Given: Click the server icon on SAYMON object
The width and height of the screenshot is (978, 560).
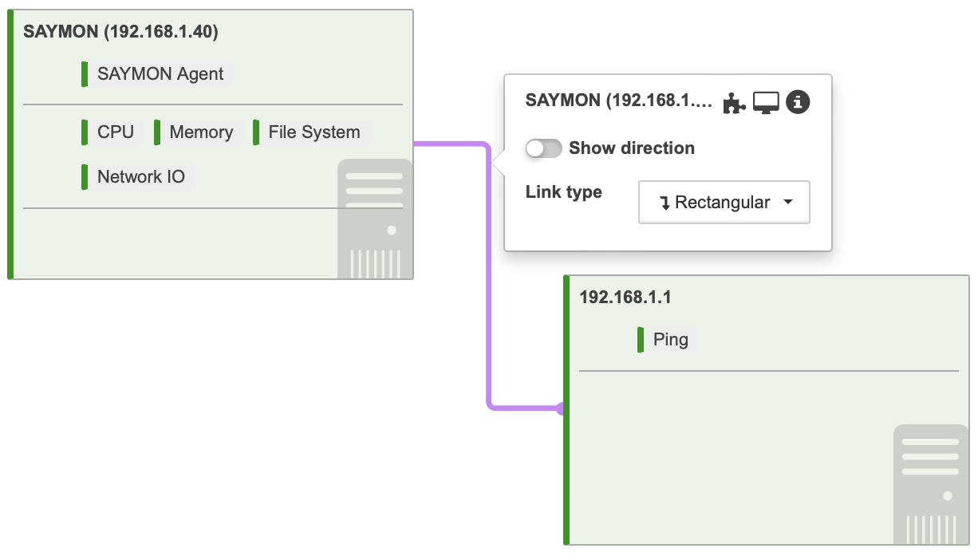Looking at the screenshot, I should point(375,219).
